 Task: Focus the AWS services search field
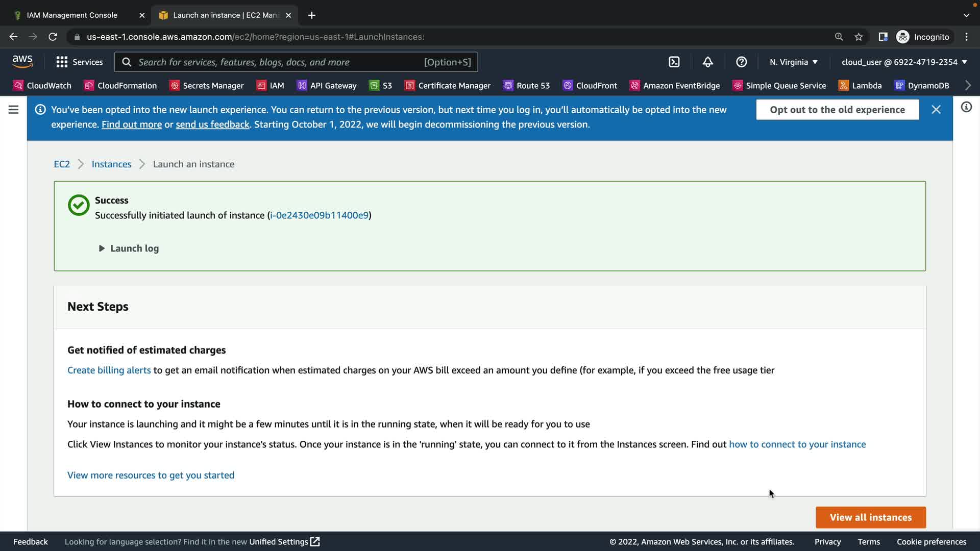[278, 62]
